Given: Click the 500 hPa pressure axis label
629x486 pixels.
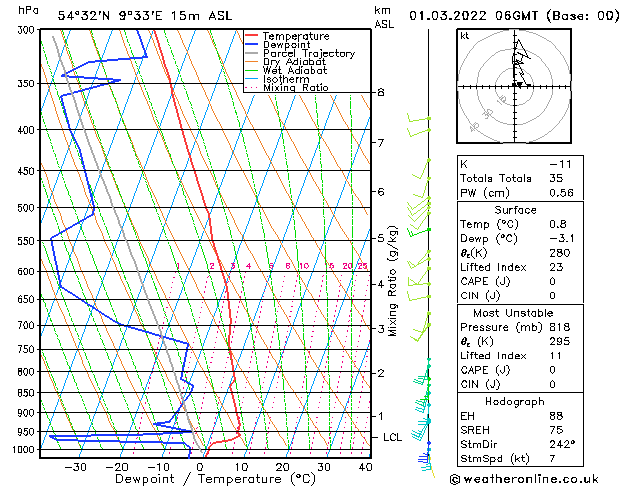Looking at the screenshot, I should tap(26, 208).
